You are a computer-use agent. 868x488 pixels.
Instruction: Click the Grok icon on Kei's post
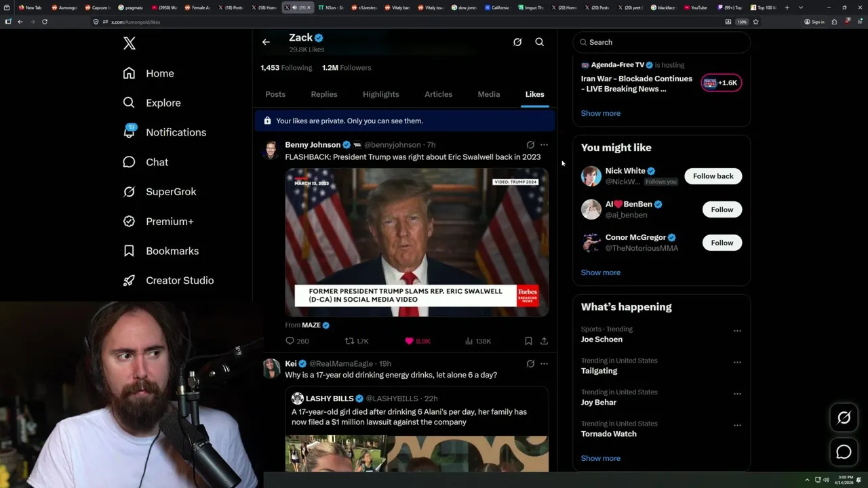(530, 364)
